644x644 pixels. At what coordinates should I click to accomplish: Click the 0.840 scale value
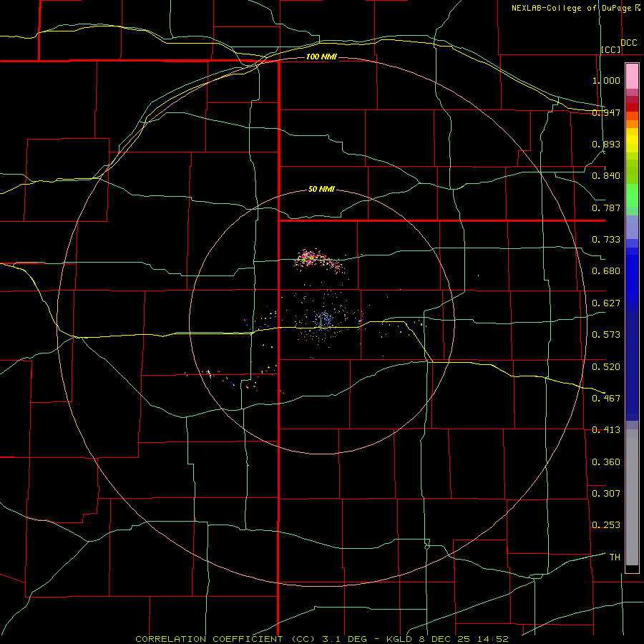click(x=606, y=176)
